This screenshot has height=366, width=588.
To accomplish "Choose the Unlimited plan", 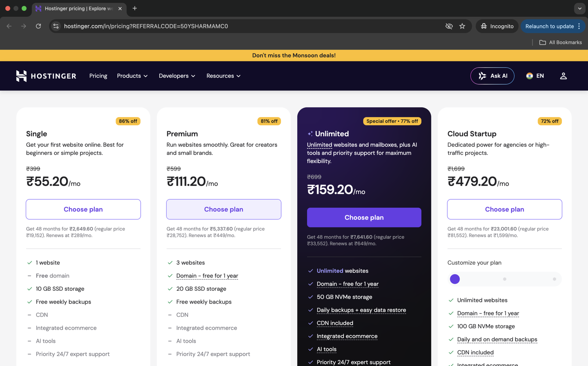I will click(x=364, y=217).
